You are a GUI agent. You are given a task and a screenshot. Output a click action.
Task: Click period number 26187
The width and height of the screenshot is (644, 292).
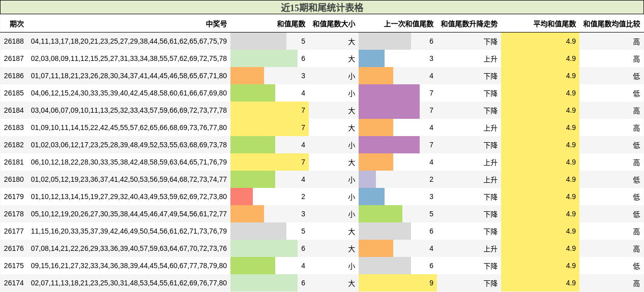(x=14, y=58)
